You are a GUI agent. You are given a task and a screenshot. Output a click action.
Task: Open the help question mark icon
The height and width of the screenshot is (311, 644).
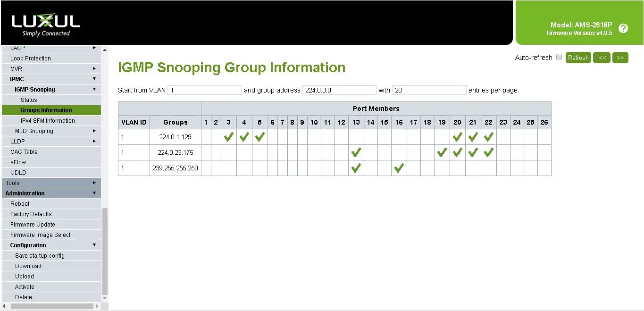623,28
